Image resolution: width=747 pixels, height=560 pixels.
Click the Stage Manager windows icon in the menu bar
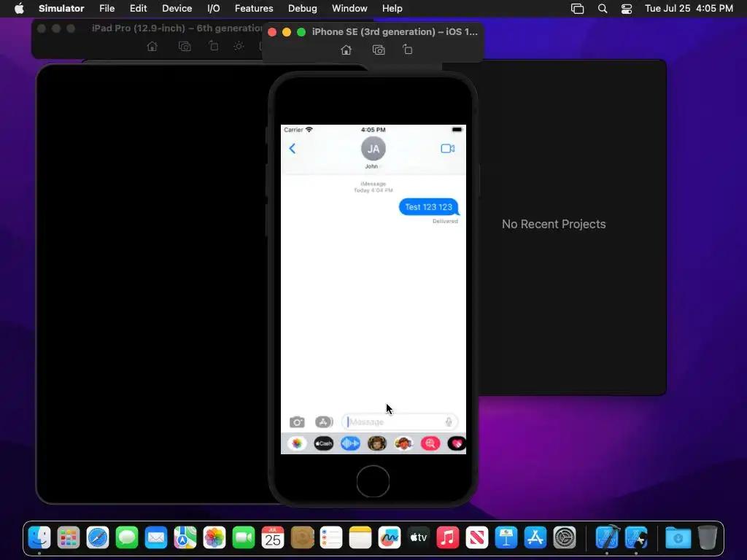point(578,9)
